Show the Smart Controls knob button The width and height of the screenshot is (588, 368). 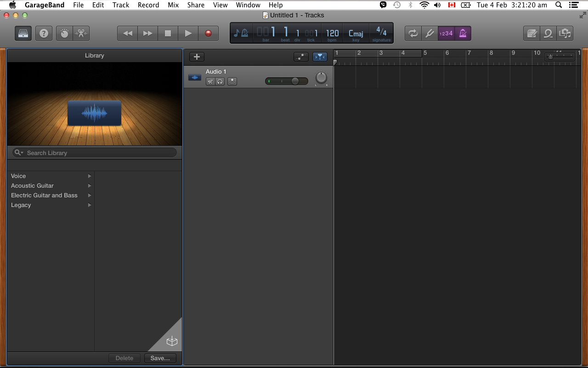(64, 34)
